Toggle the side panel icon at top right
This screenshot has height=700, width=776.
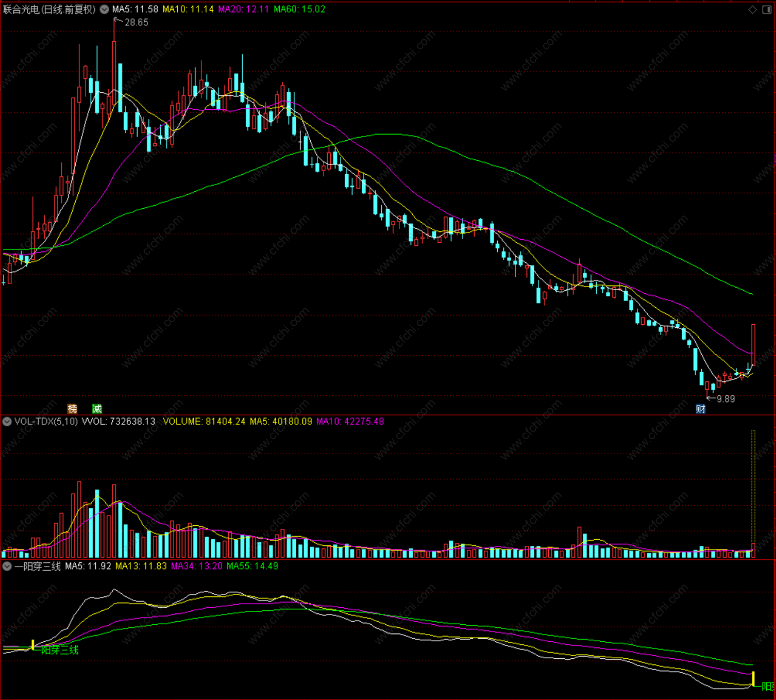tap(767, 10)
